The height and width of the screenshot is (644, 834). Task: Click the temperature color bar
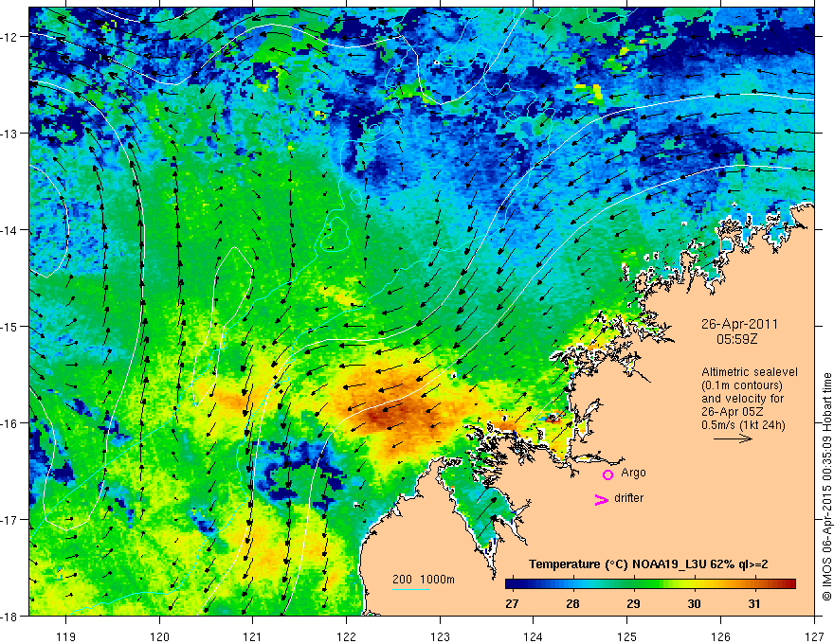coord(650,584)
